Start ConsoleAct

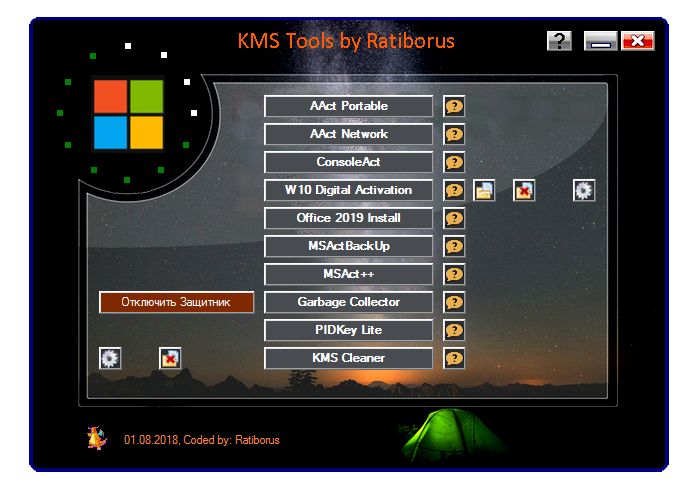(x=349, y=162)
